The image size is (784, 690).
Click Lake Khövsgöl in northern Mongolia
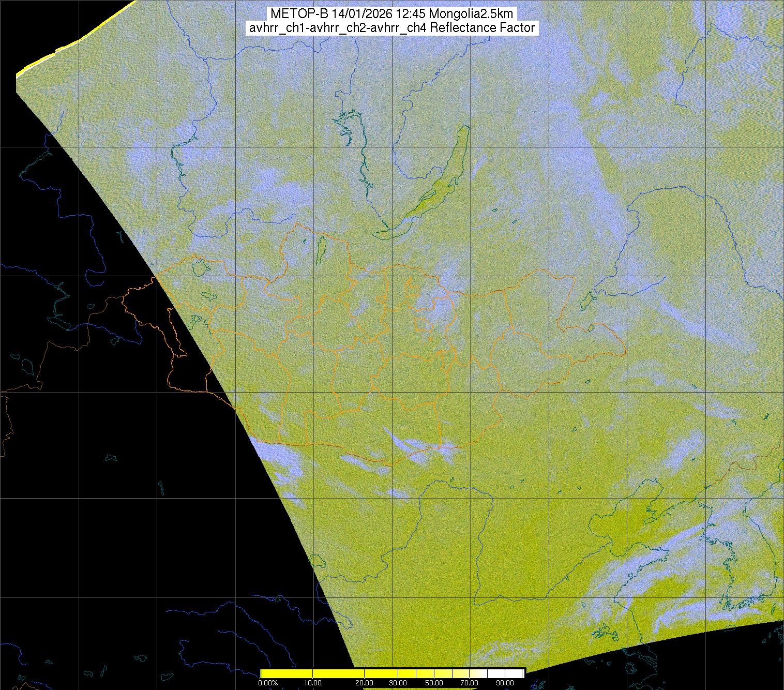click(321, 247)
